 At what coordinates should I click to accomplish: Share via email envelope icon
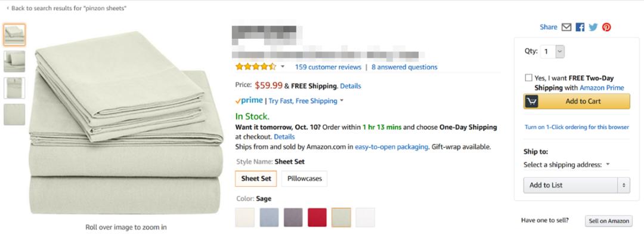(566, 27)
